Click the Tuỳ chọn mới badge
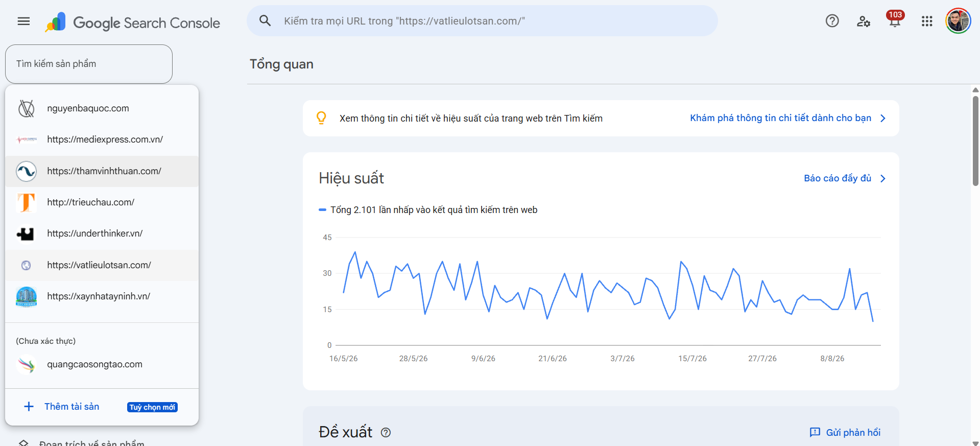This screenshot has height=446, width=980. 153,407
